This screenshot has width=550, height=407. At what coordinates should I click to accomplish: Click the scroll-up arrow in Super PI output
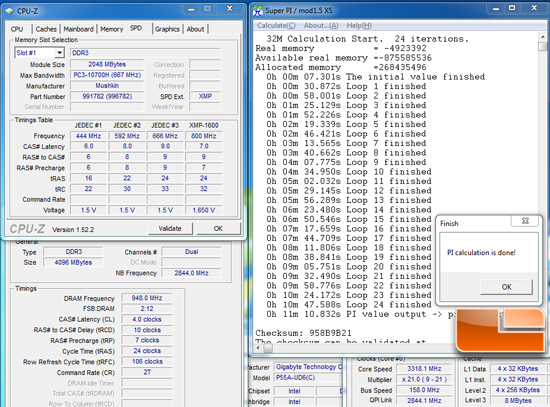click(x=543, y=36)
